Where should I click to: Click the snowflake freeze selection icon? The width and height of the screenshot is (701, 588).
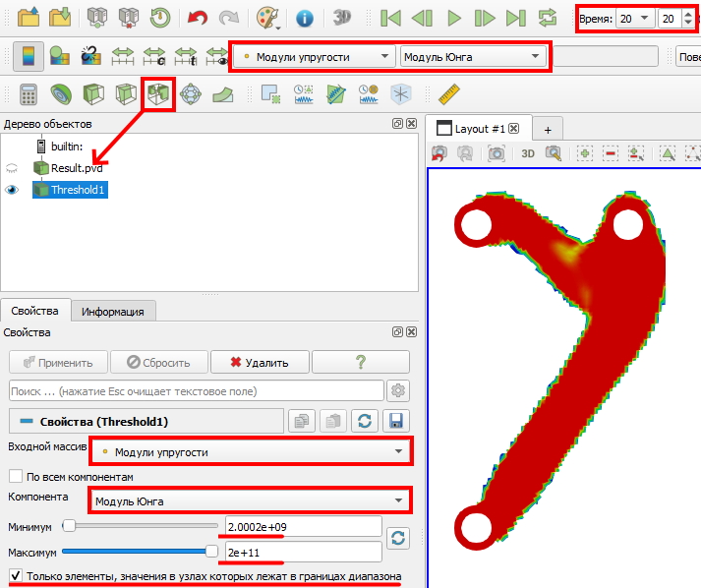tap(400, 94)
